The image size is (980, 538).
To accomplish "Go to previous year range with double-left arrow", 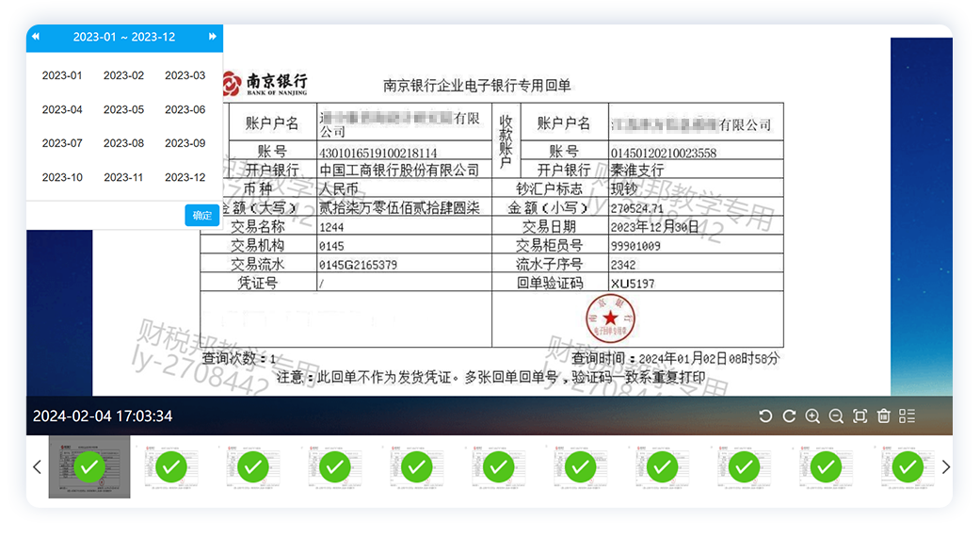I will [36, 37].
